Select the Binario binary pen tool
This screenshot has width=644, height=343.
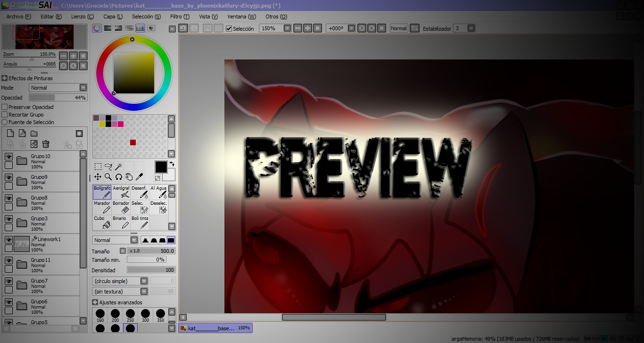pyautogui.click(x=121, y=222)
